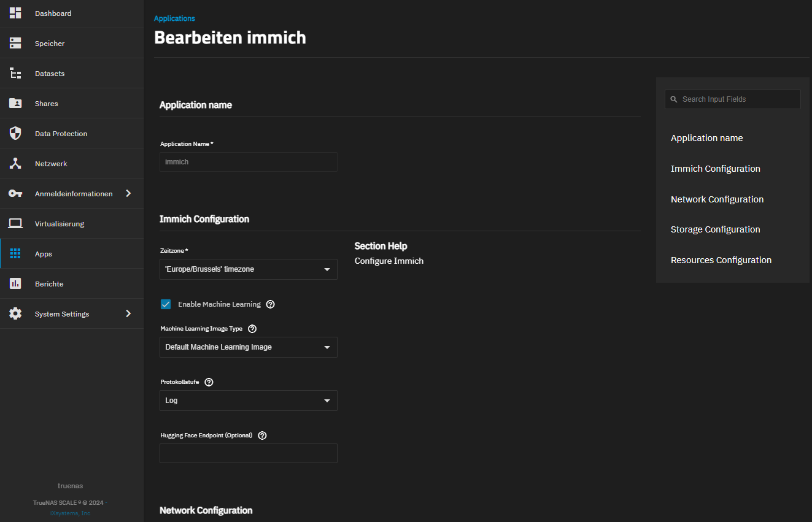Click the Berichte chart icon

[15, 283]
